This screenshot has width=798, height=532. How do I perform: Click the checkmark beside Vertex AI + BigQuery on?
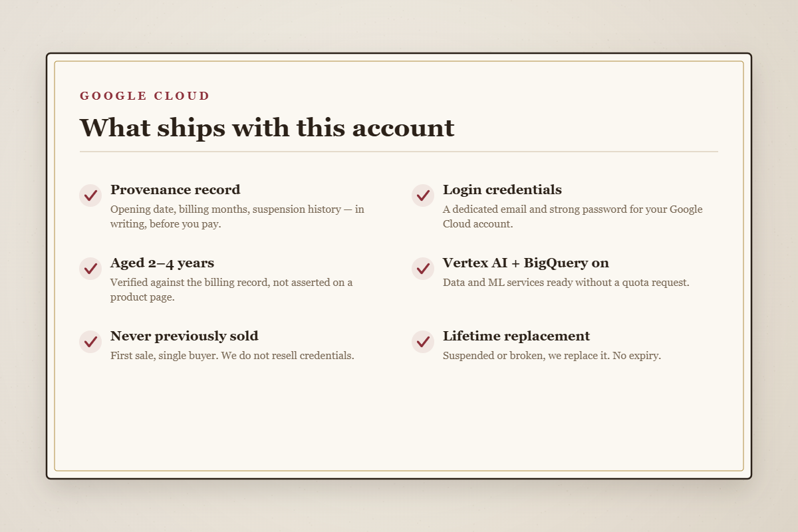pyautogui.click(x=423, y=269)
